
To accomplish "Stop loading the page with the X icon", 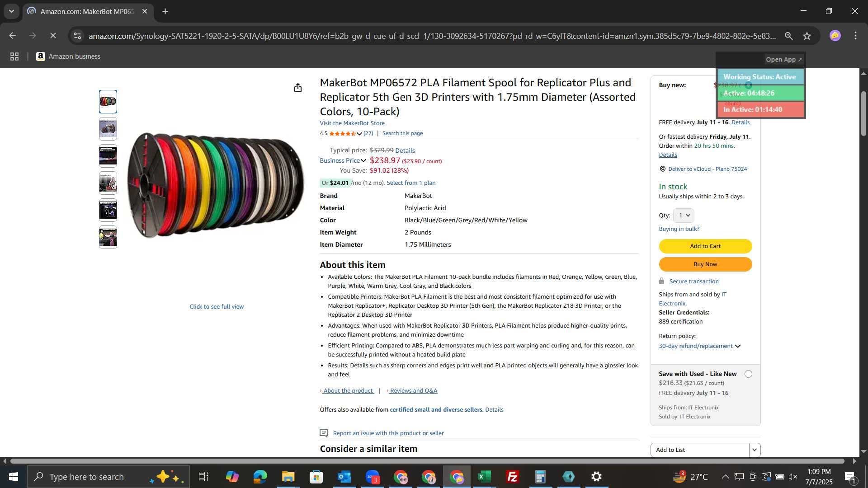I will tap(53, 36).
